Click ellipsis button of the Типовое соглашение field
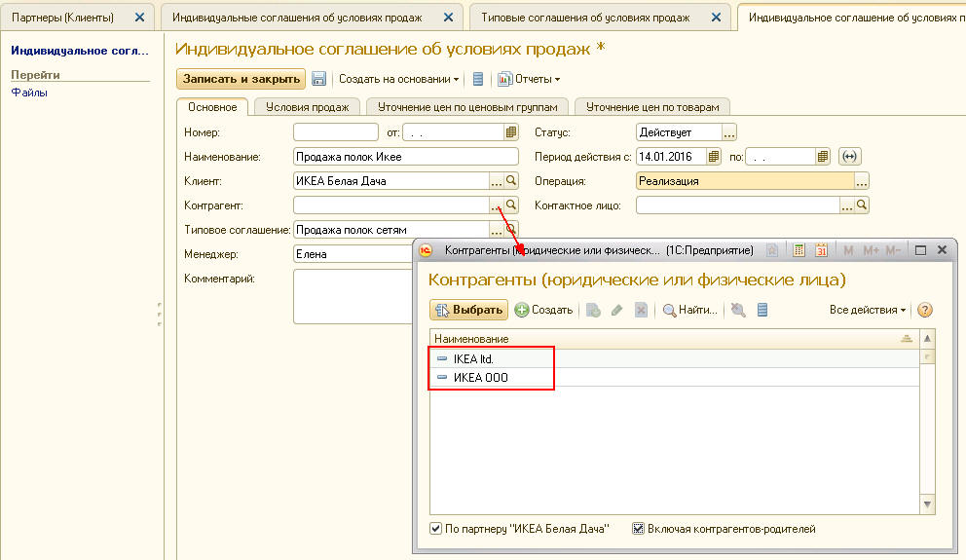This screenshot has width=966, height=560. click(497, 230)
